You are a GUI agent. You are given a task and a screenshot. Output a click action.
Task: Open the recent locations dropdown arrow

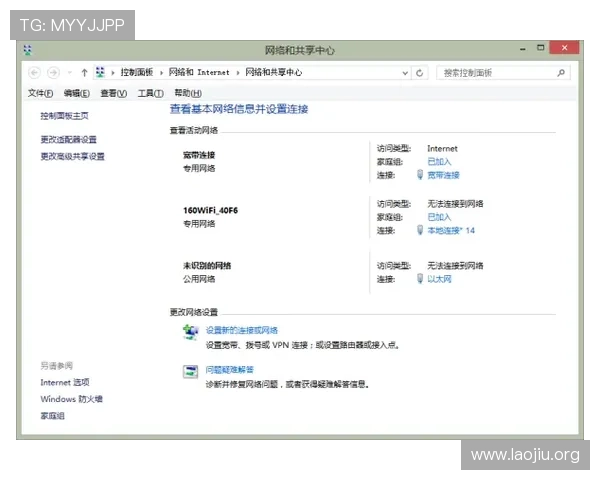coord(70,72)
